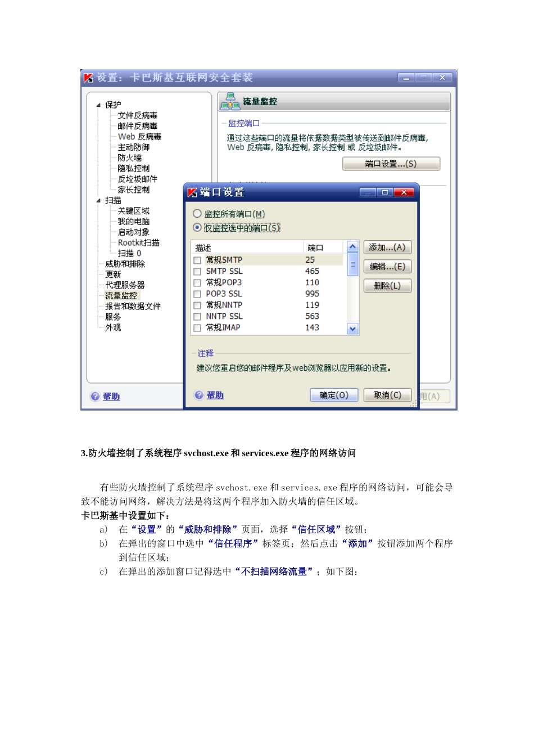Click the help question-mark icon in 端口设置 dialog

point(199,395)
